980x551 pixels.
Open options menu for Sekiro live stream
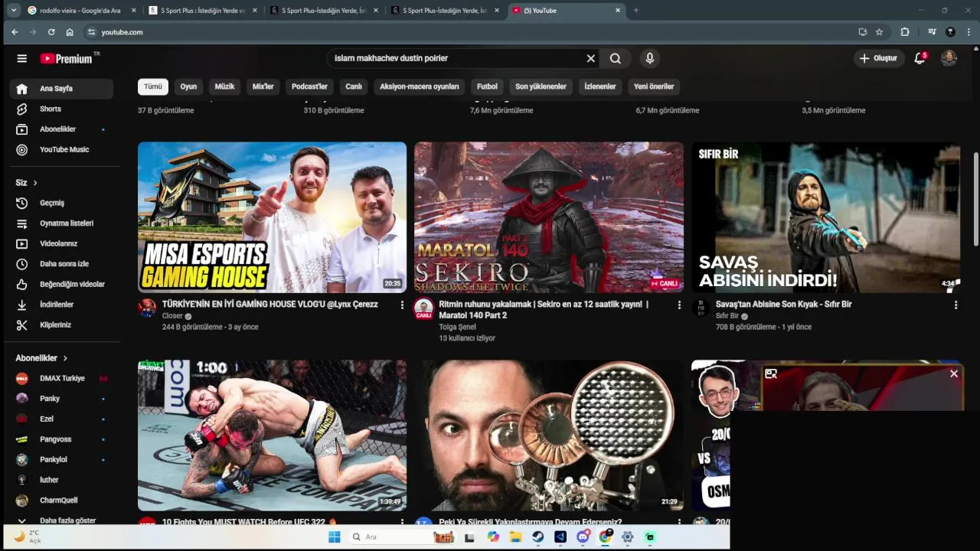coord(678,305)
